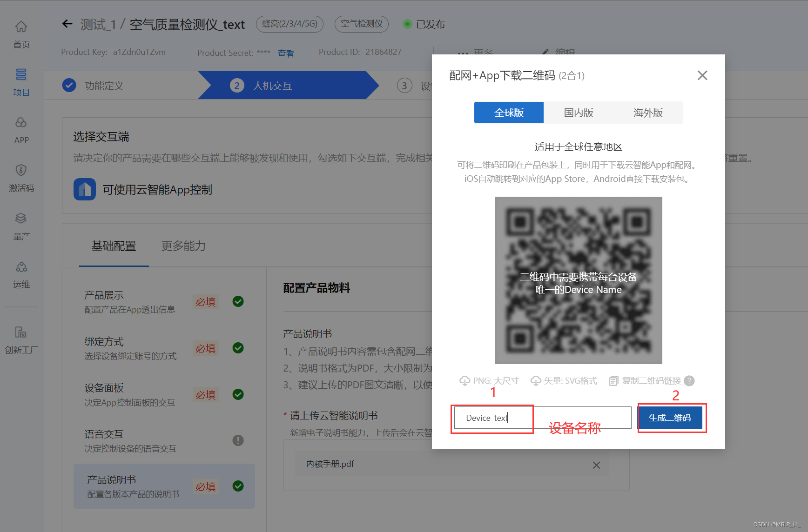The image size is (808, 532).
Task: Select 语音交互 configuration item
Action: [164, 441]
